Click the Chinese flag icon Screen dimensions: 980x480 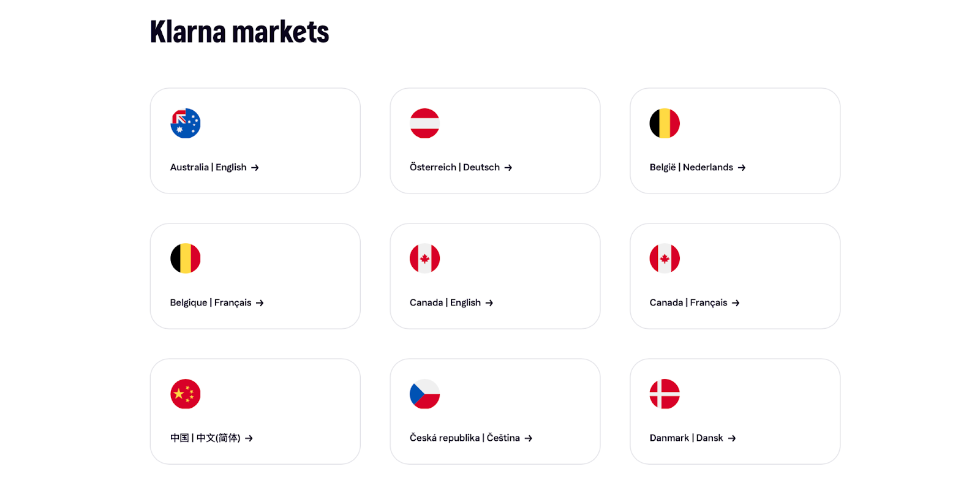[186, 394]
